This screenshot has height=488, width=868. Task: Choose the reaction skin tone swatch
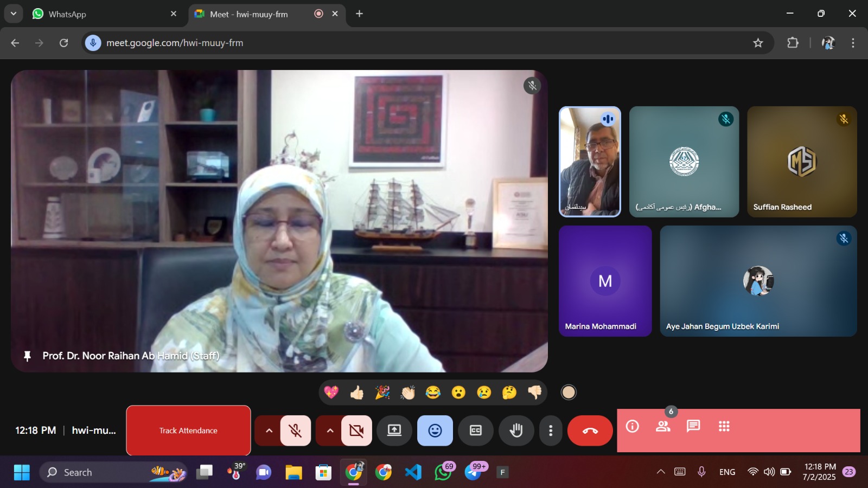point(569,392)
